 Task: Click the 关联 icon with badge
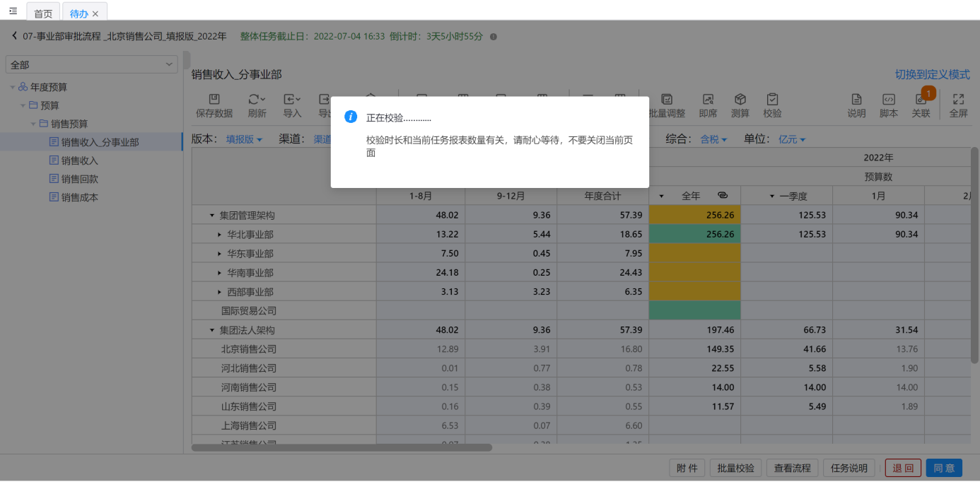pos(921,100)
